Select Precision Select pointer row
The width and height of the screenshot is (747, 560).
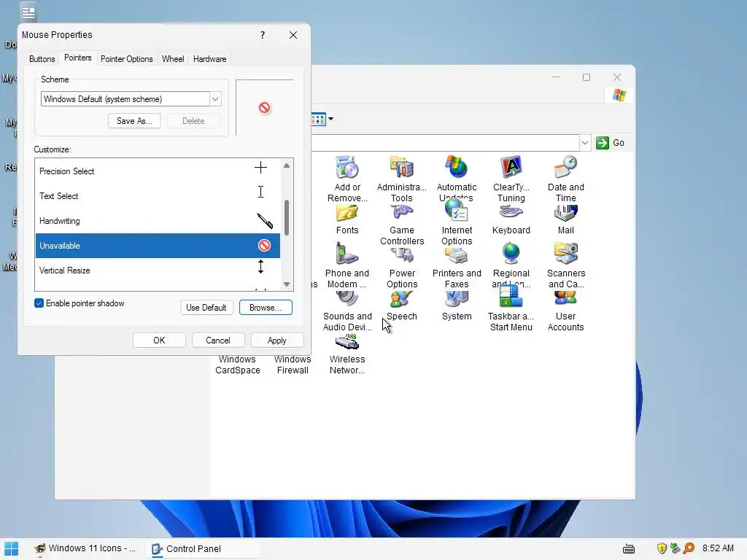158,171
